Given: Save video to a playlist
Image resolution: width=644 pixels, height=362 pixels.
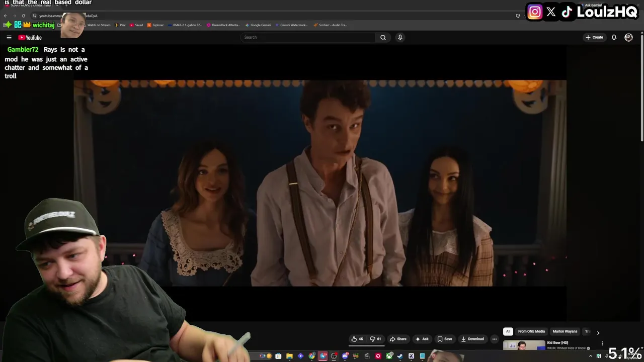Looking at the screenshot, I should pos(445,339).
